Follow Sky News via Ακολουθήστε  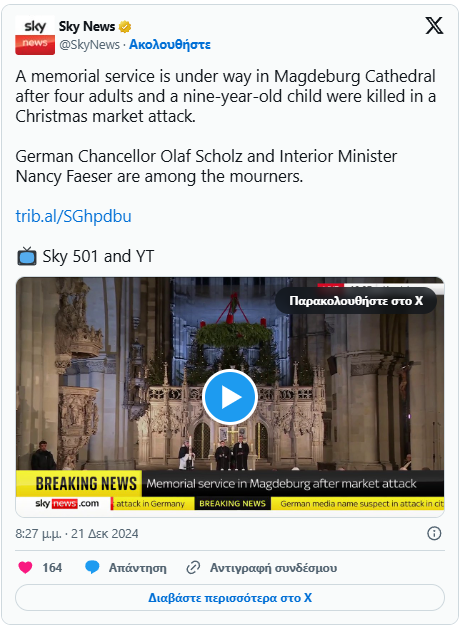170,44
